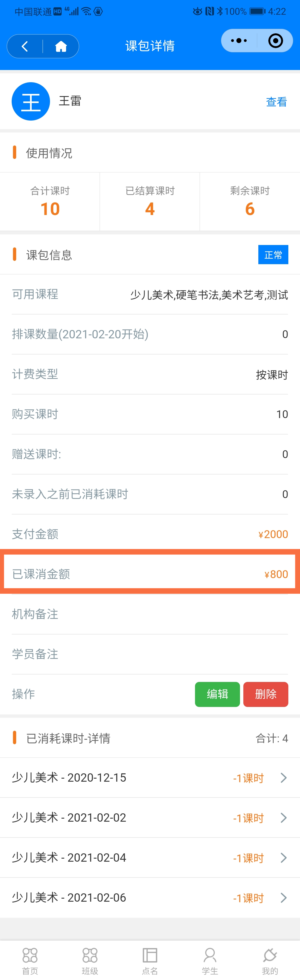Switch to 班级 tab
Screen dimensions: 300x980
pos(90,961)
